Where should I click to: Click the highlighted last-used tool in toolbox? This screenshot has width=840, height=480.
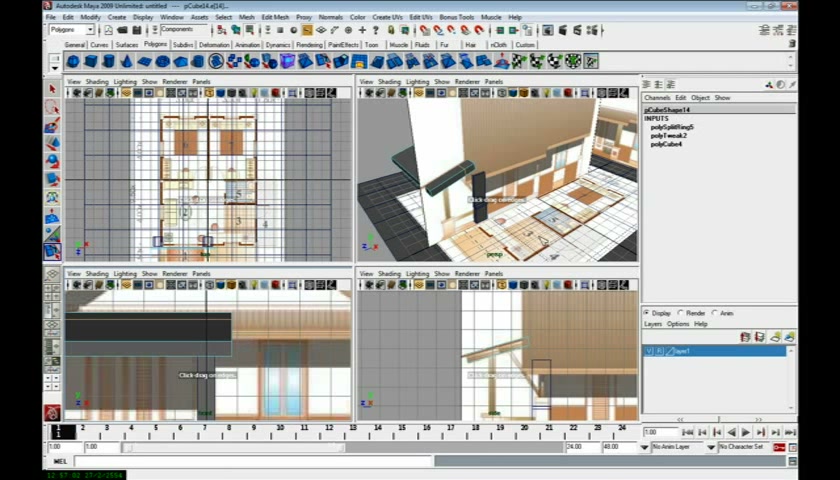pos(52,251)
